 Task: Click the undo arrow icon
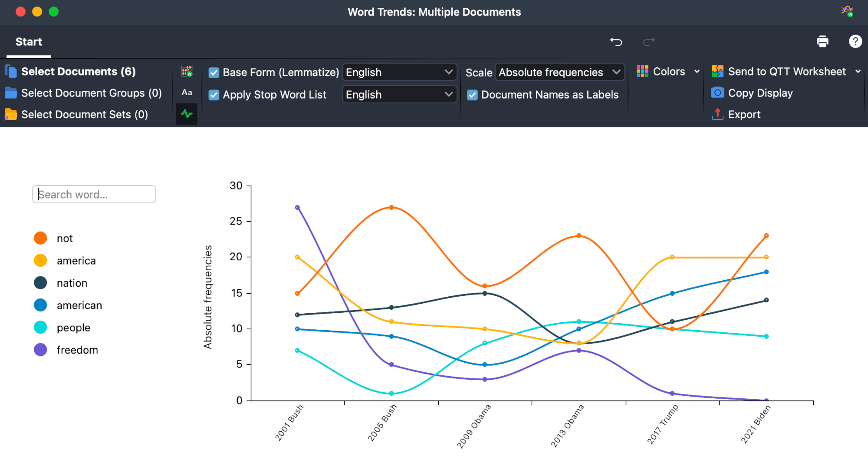[616, 42]
